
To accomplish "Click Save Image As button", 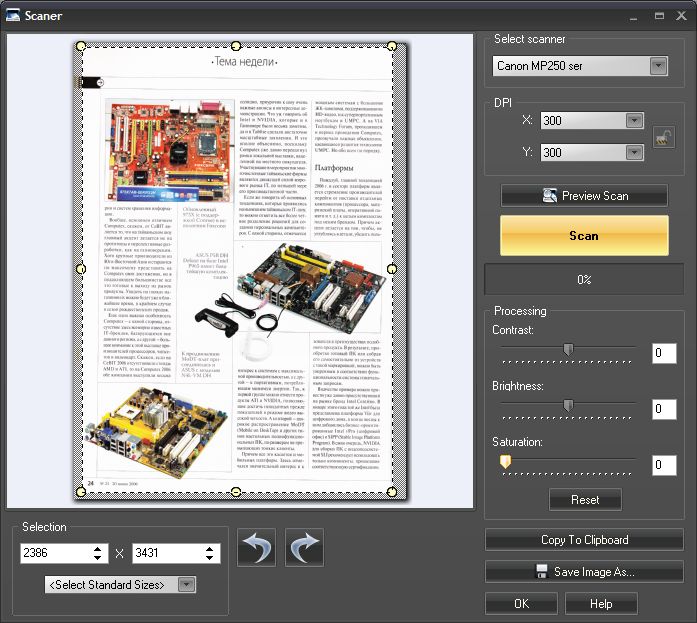I will click(584, 572).
